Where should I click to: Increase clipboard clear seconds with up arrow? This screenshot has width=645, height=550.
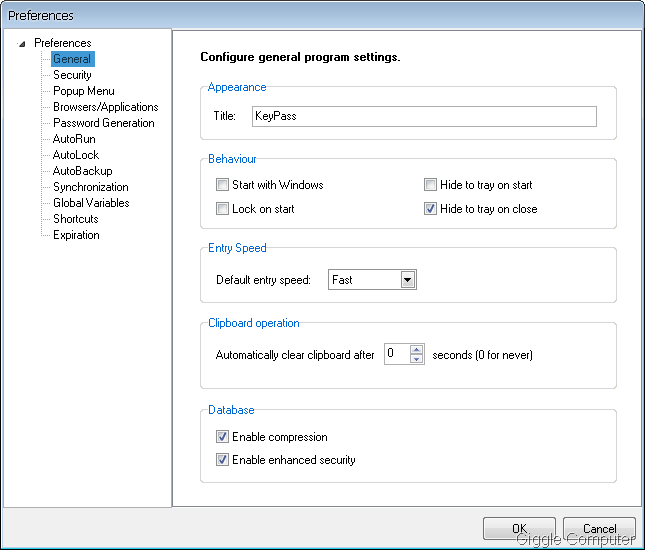(417, 349)
